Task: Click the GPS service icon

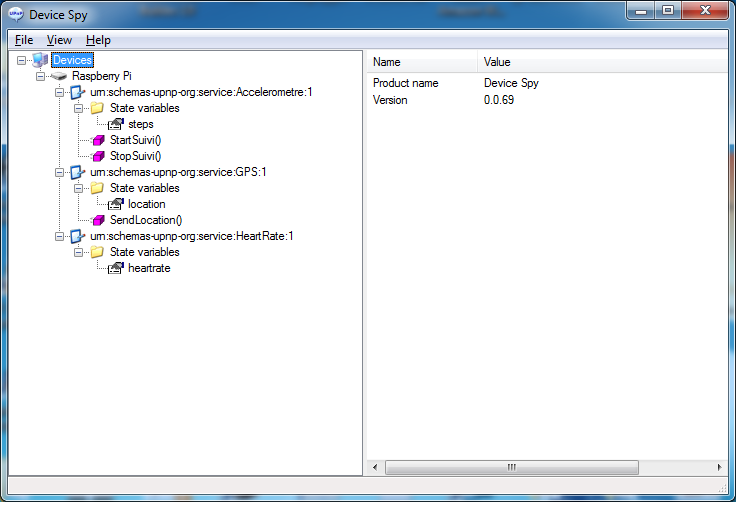Action: tap(78, 172)
